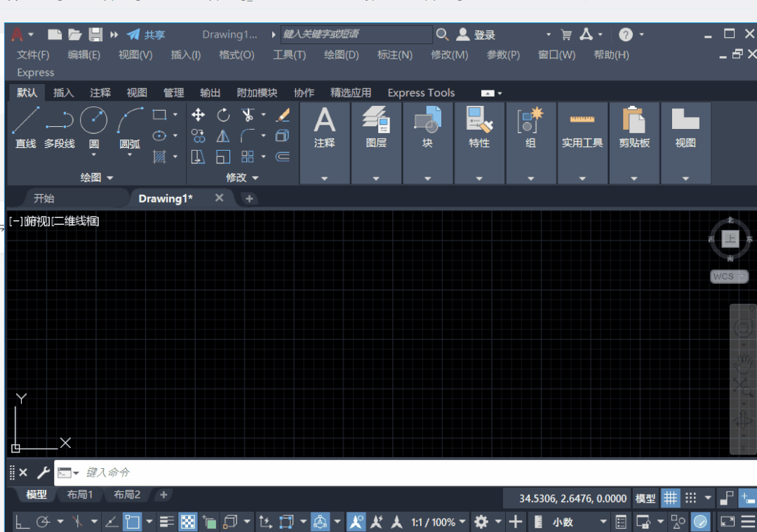The width and height of the screenshot is (757, 532).
Task: Click the New file icon in quick access
Action: [55, 34]
